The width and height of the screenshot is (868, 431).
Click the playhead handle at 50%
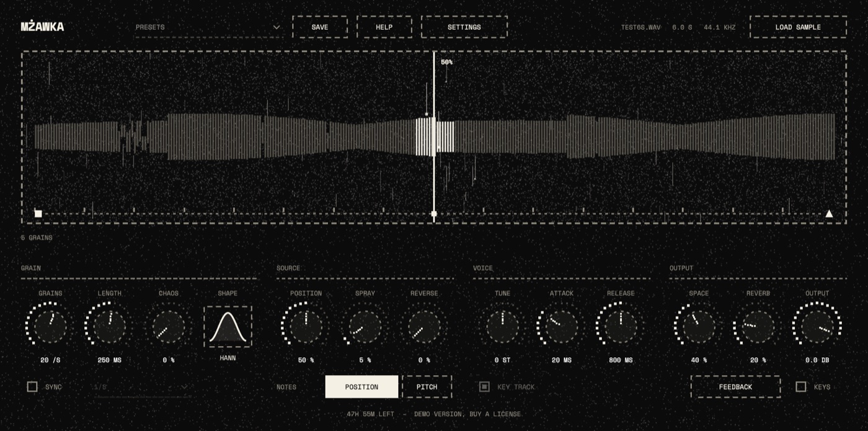tap(434, 213)
